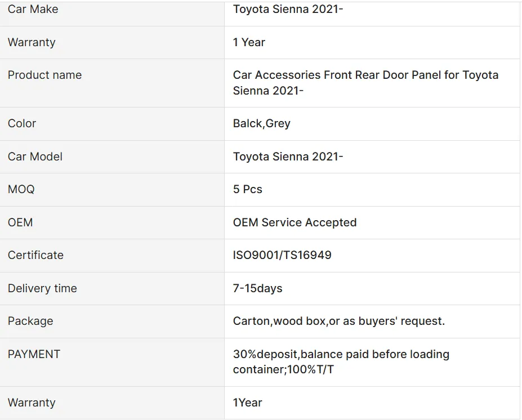This screenshot has width=522, height=420.
Task: Click the MOQ label
Action: pos(21,189)
